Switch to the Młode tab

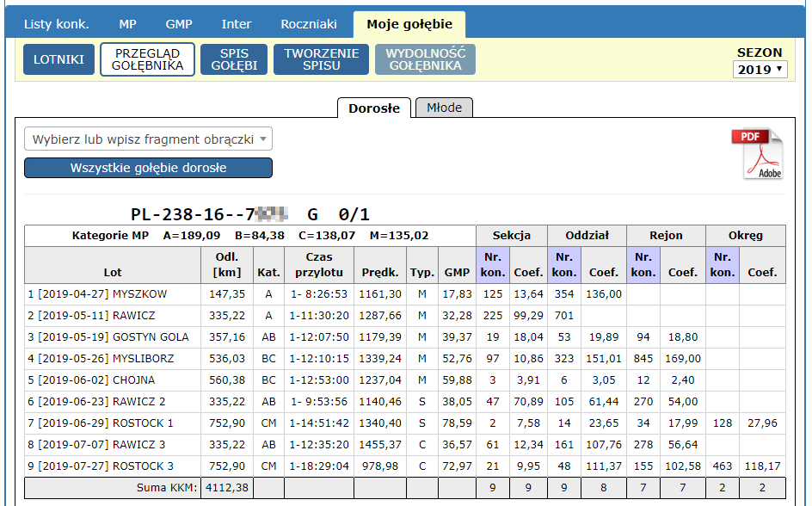pyautogui.click(x=444, y=108)
